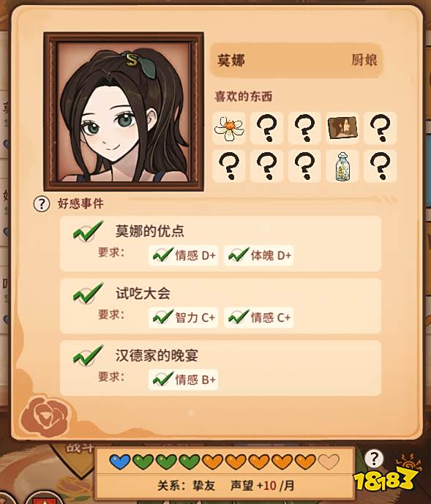
Task: Open the 莫娜的优点 event entry
Action: coord(221,244)
